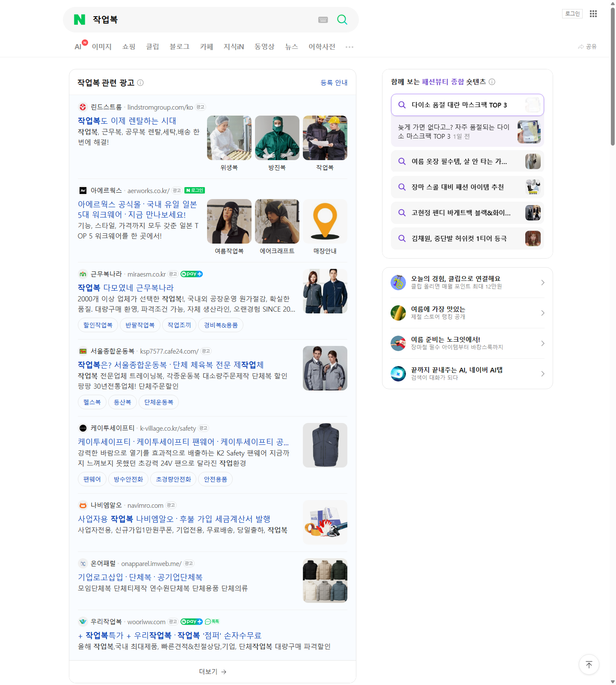616x685 pixels.
Task: Switch to the AI tab
Action: [x=78, y=47]
